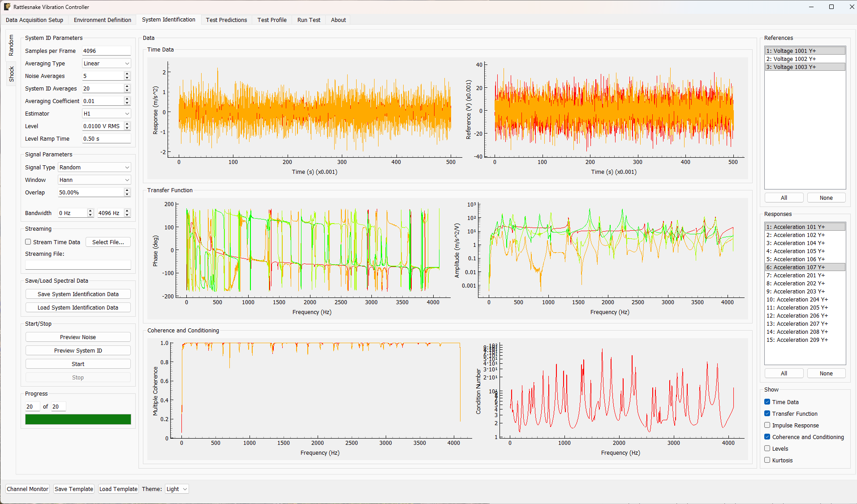Decrease System ID Averages with down arrow

click(x=127, y=90)
